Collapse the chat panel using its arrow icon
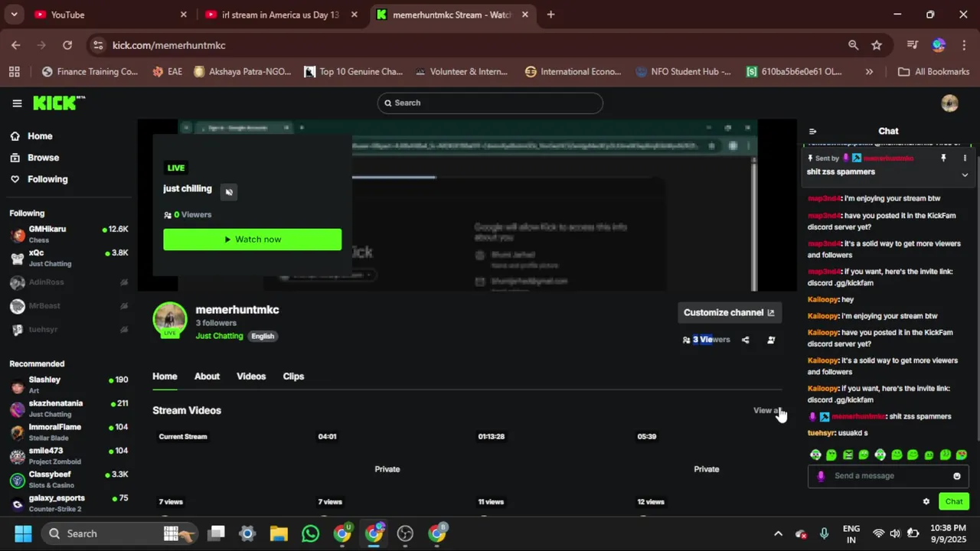Image resolution: width=980 pixels, height=551 pixels. click(x=812, y=132)
